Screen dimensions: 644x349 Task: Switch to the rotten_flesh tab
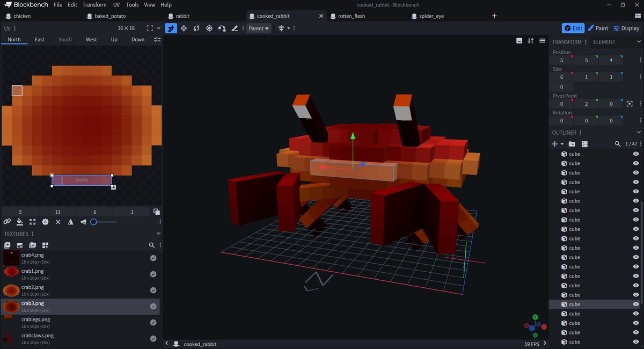click(352, 16)
